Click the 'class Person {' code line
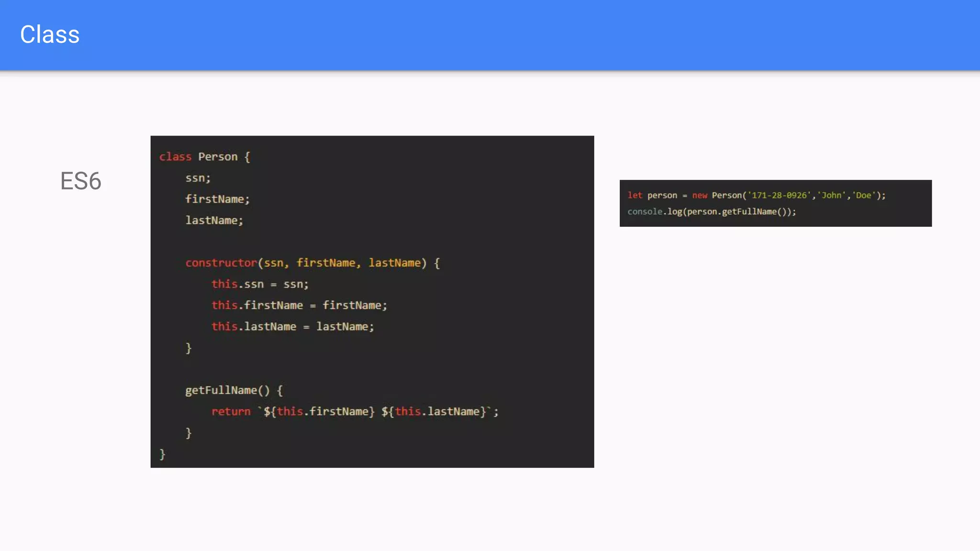 pos(205,157)
